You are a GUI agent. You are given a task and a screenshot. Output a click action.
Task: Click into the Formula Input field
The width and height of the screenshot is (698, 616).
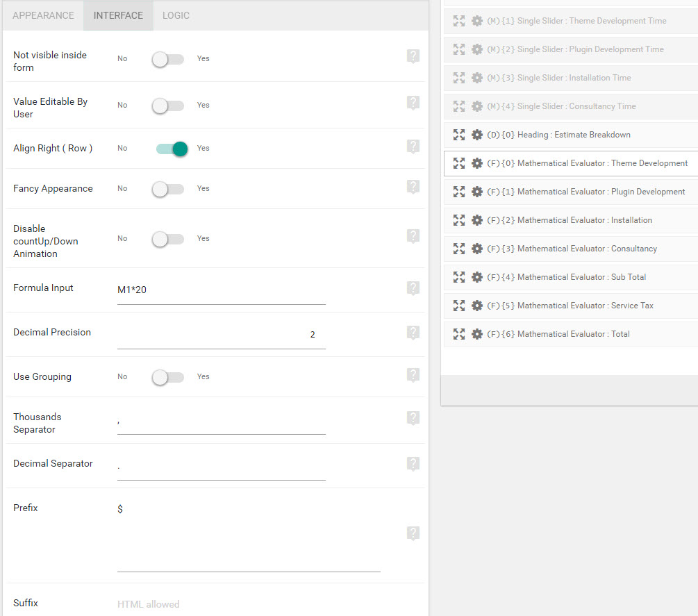pyautogui.click(x=221, y=291)
